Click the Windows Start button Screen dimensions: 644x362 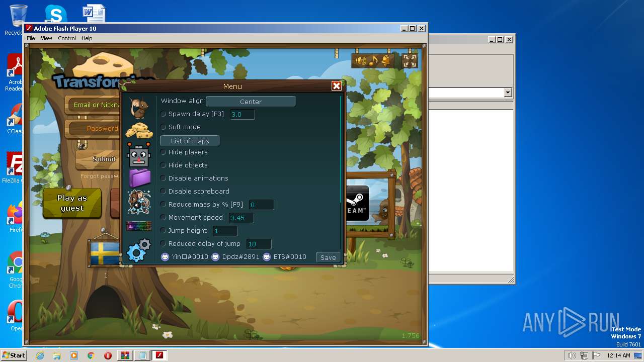coord(14,355)
